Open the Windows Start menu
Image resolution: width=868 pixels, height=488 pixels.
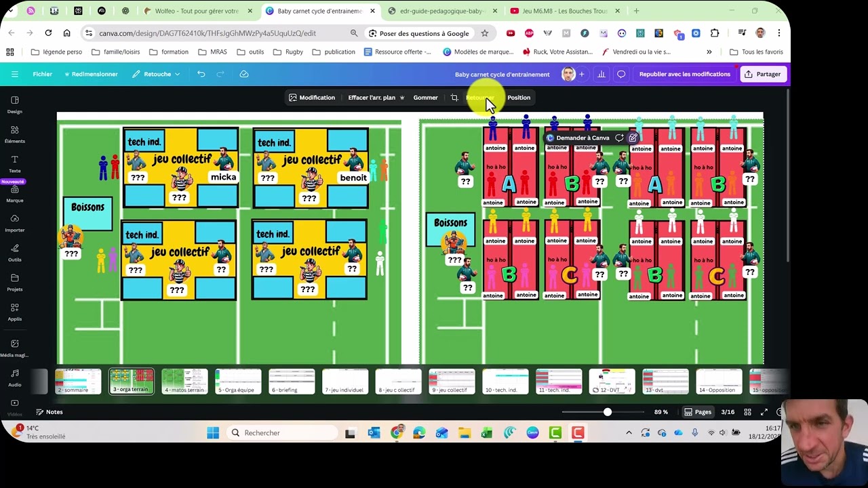click(213, 432)
